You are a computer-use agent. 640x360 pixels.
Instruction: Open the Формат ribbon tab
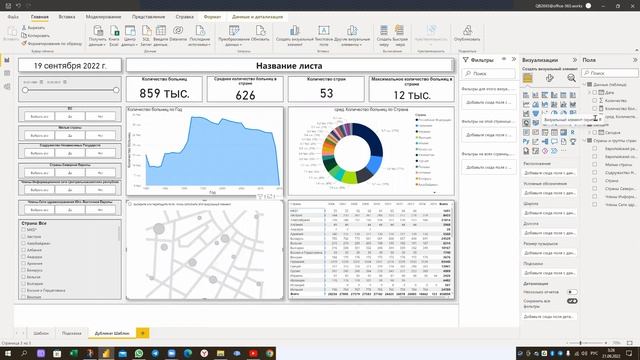click(212, 17)
